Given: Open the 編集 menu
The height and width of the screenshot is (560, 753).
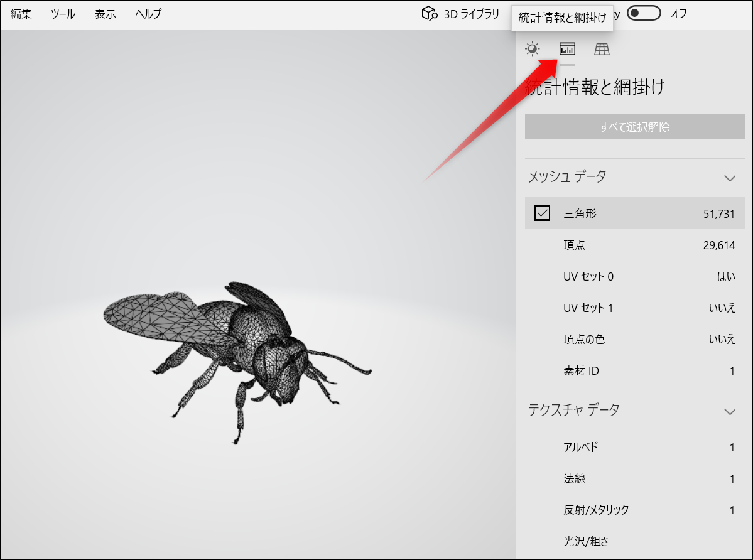Looking at the screenshot, I should click(21, 14).
